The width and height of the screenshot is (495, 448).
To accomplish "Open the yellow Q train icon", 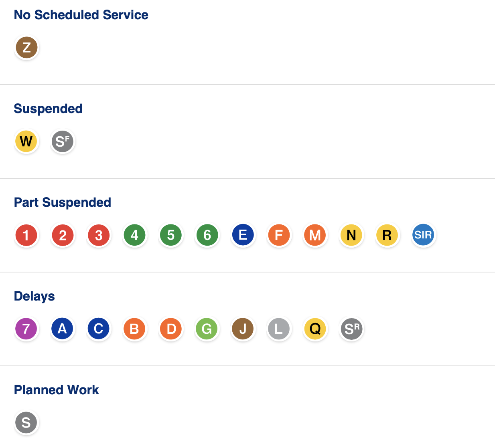I will click(315, 329).
